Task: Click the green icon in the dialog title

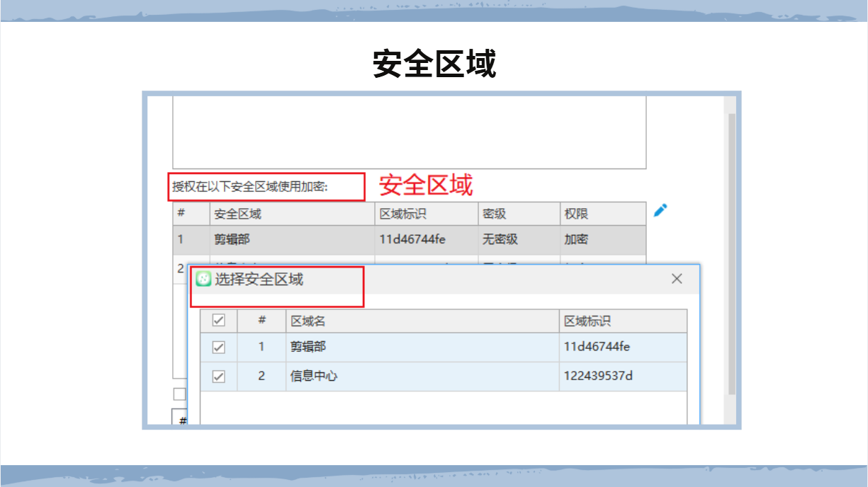Action: click(203, 280)
